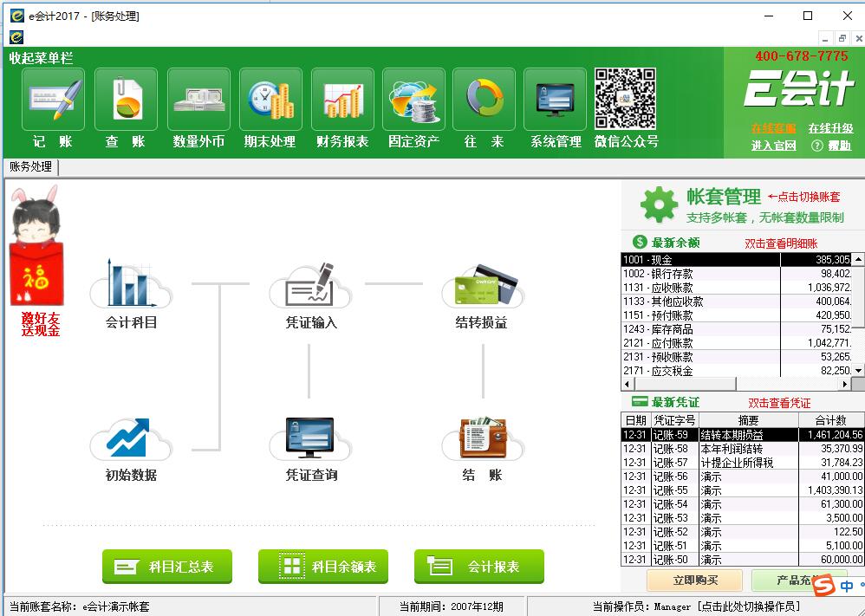The image size is (865, 616).
Task: Select the 1002 - 银行存款 balance row
Action: [x=737, y=274]
